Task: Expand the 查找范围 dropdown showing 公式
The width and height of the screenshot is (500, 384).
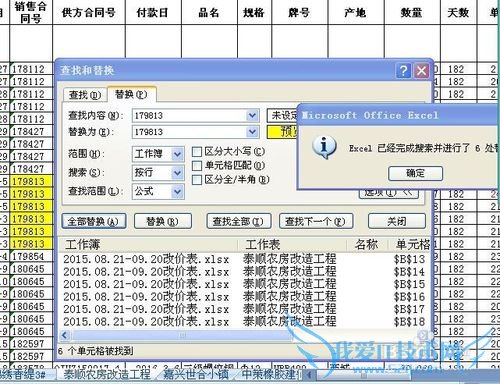Action: pyautogui.click(x=177, y=192)
